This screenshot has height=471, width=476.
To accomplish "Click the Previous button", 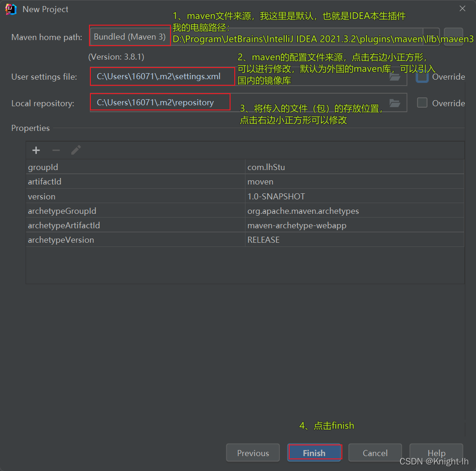I will pyautogui.click(x=252, y=452).
